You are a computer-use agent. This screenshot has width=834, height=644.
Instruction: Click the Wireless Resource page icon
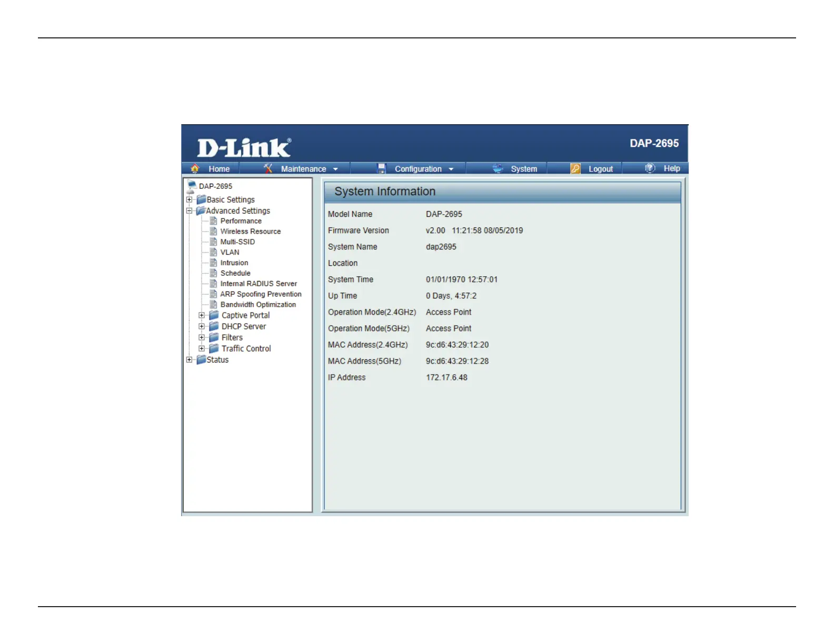(x=213, y=232)
